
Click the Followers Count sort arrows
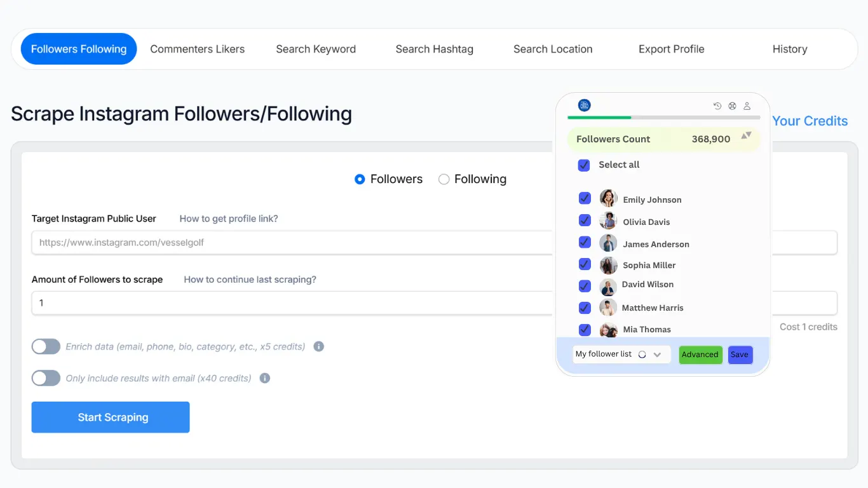pyautogui.click(x=747, y=135)
